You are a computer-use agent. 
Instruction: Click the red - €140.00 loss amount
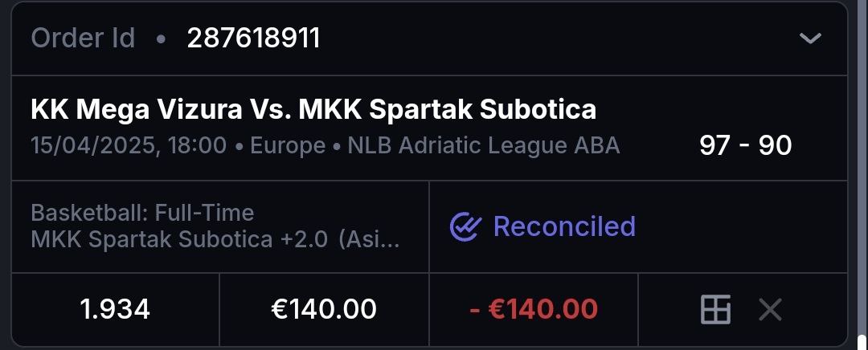click(533, 309)
